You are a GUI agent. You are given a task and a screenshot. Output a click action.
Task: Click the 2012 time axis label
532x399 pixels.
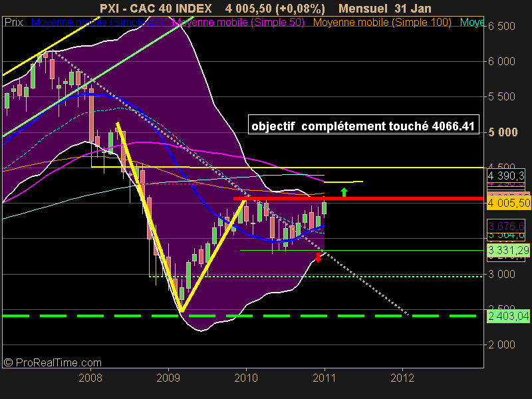click(x=402, y=378)
